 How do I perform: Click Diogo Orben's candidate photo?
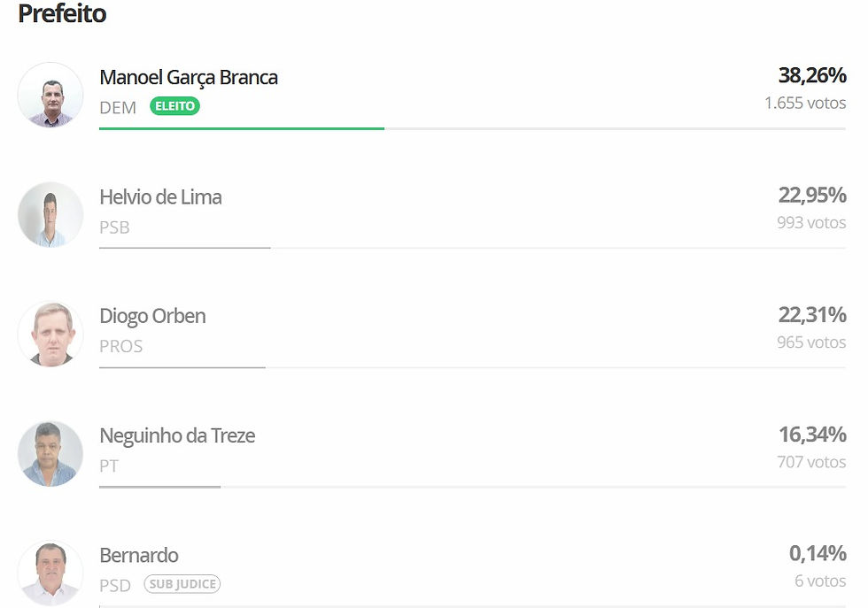[x=50, y=335]
